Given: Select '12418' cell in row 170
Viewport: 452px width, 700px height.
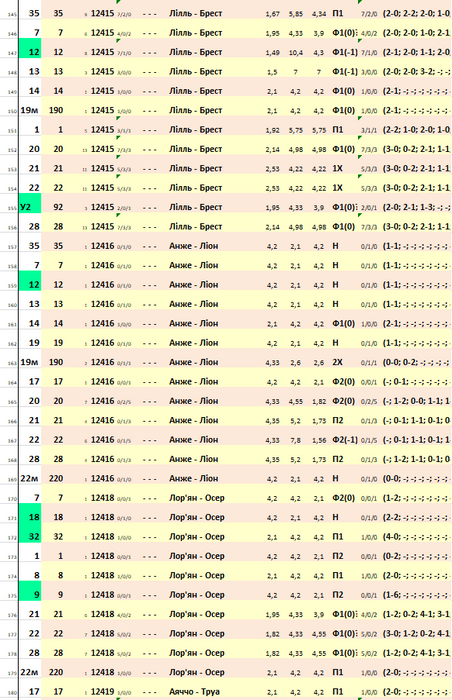Looking at the screenshot, I should (102, 498).
